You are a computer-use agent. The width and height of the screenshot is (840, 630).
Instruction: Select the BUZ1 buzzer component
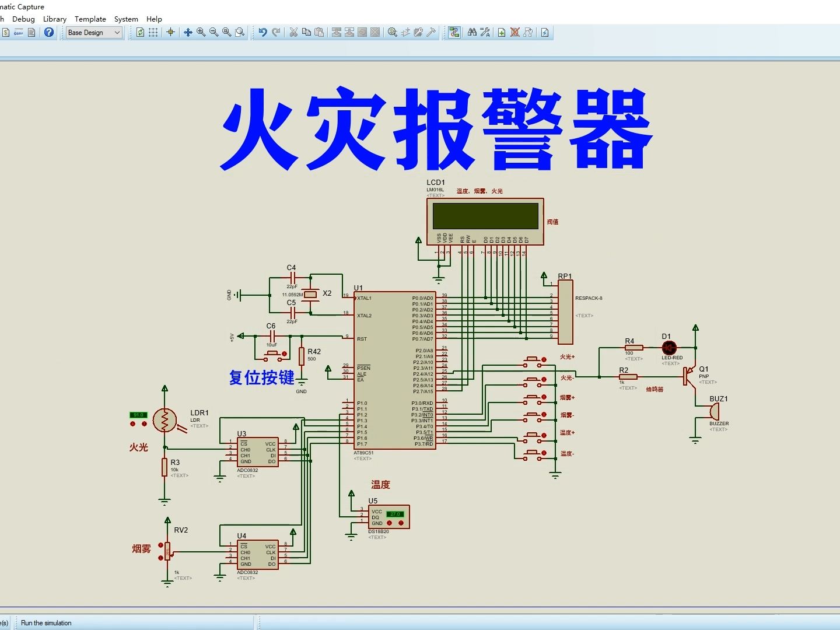coord(714,412)
